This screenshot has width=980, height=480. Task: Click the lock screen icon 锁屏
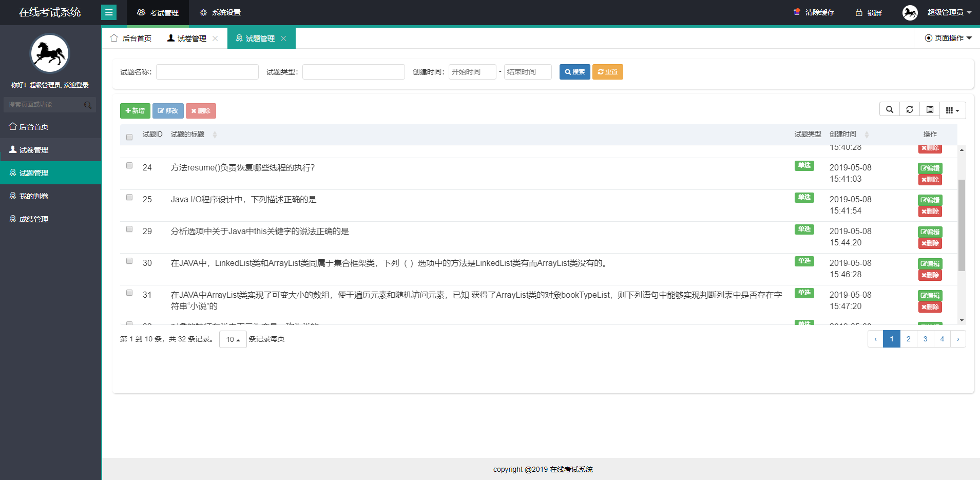point(859,12)
